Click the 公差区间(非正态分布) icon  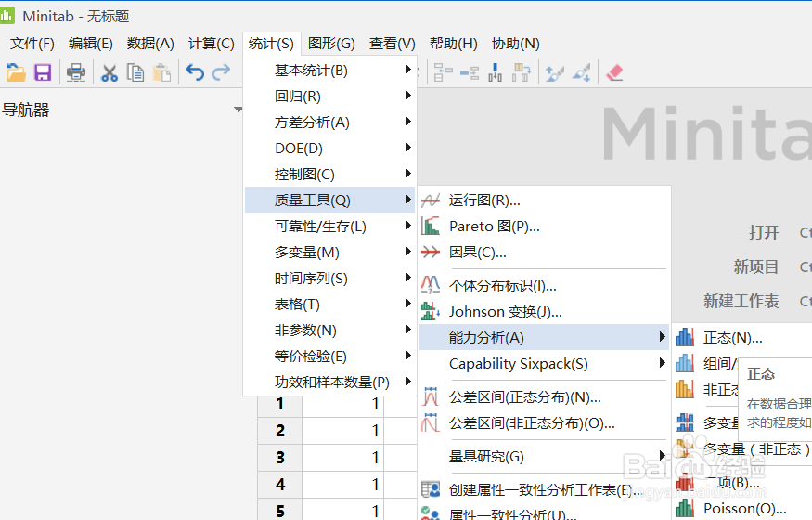[x=431, y=423]
